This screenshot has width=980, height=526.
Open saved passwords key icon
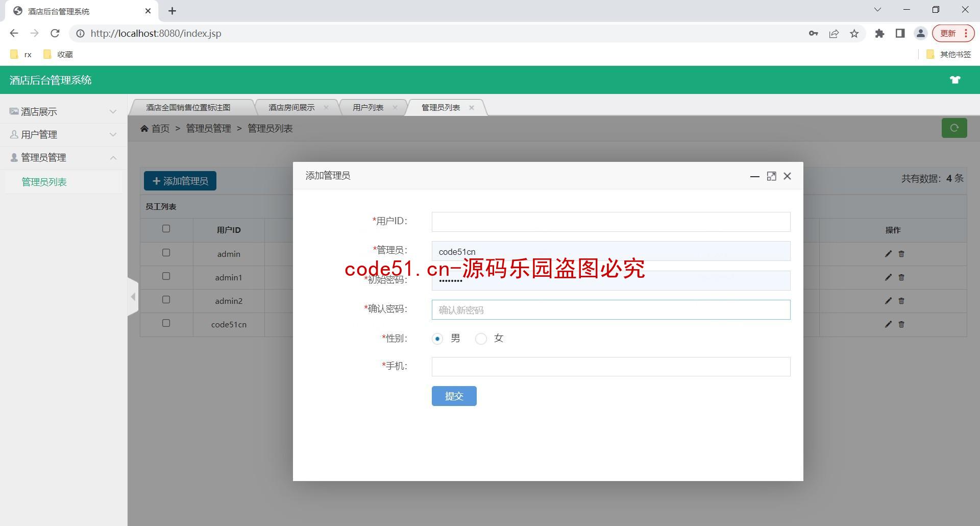tap(814, 34)
